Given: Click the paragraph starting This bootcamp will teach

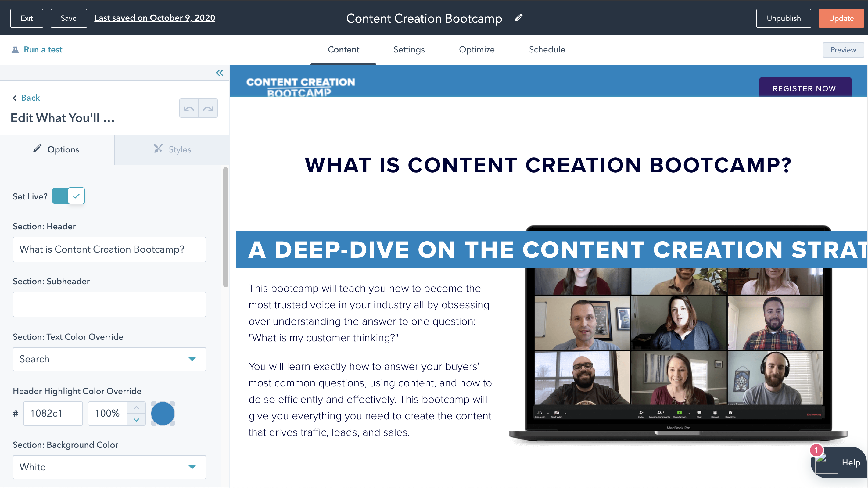Looking at the screenshot, I should pyautogui.click(x=369, y=313).
